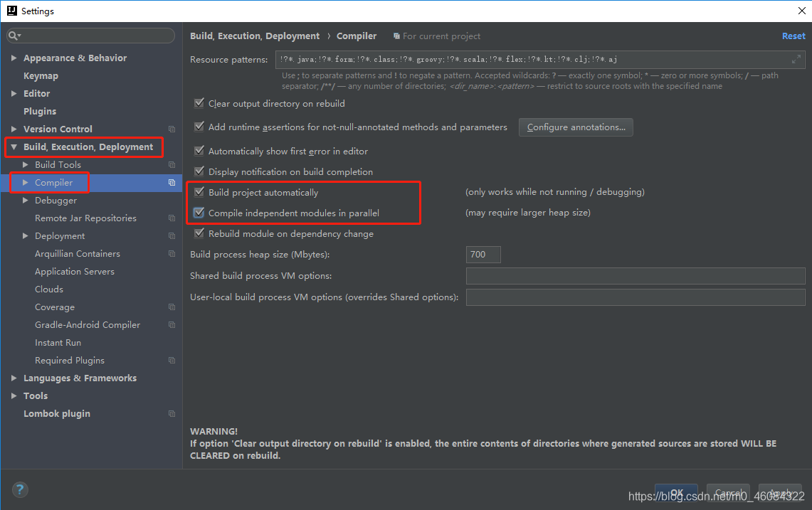Viewport: 812px width, 510px height.
Task: Click Configure annotations button
Action: [x=576, y=127]
